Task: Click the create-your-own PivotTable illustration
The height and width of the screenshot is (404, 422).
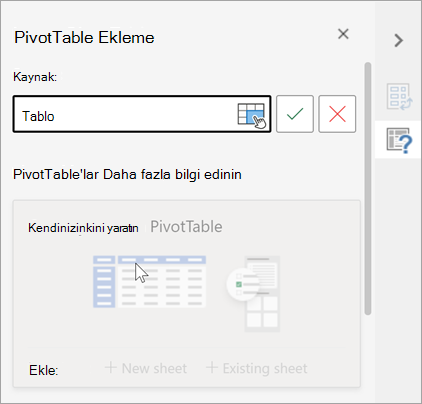Action: pyautogui.click(x=186, y=293)
